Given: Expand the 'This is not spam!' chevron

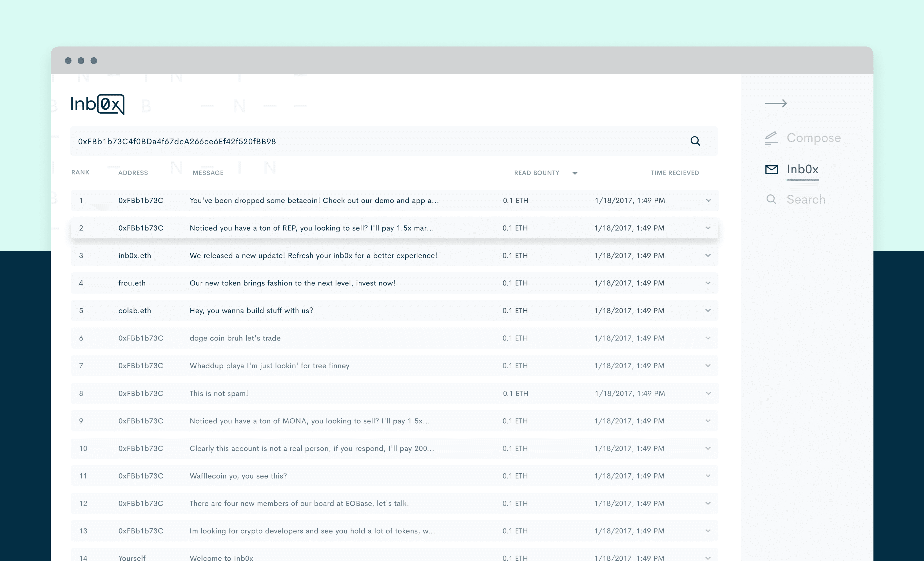Looking at the screenshot, I should (x=708, y=393).
